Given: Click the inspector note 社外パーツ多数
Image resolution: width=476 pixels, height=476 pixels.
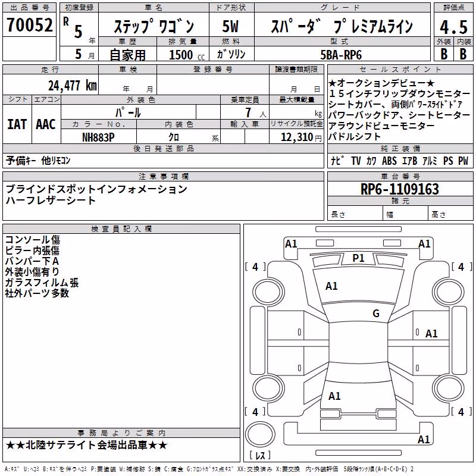Looking at the screenshot, I should (37, 293).
